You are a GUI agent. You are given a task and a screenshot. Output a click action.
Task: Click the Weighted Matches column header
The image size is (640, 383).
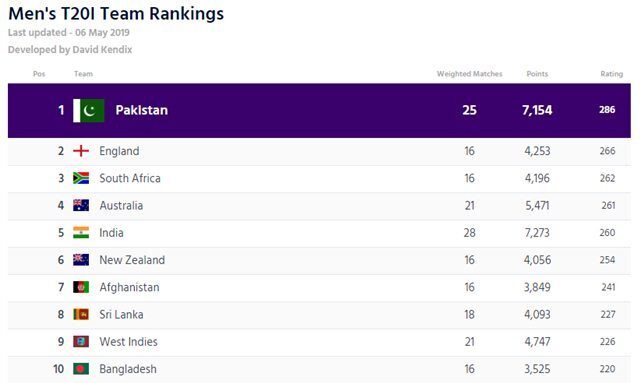(469, 74)
